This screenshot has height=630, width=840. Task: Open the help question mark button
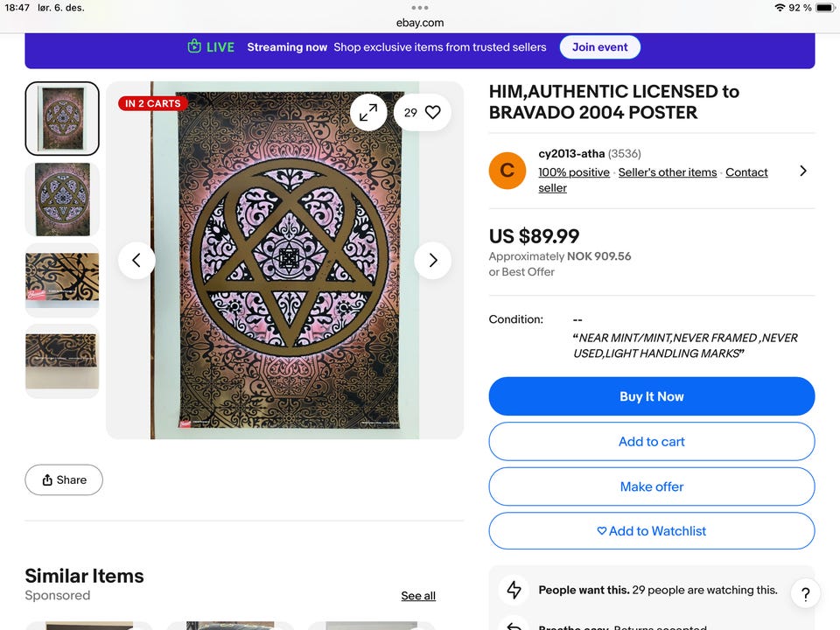805,594
